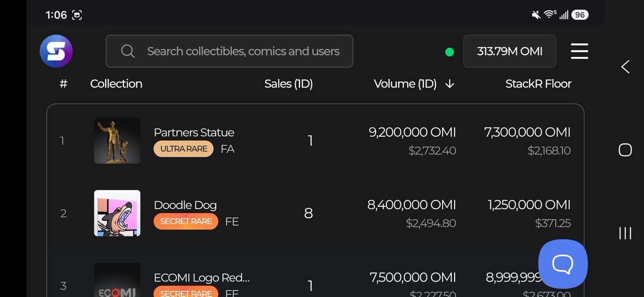
Task: Click the 7,500,000 OMI volume value
Action: (x=413, y=277)
